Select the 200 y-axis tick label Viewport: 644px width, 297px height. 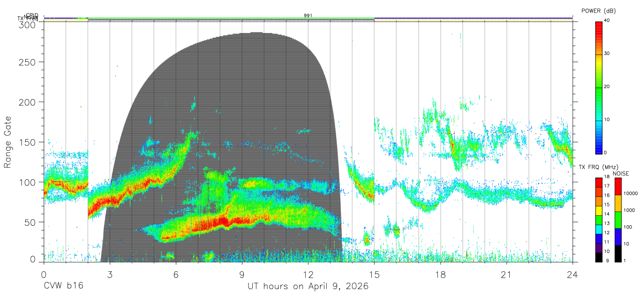coord(27,102)
